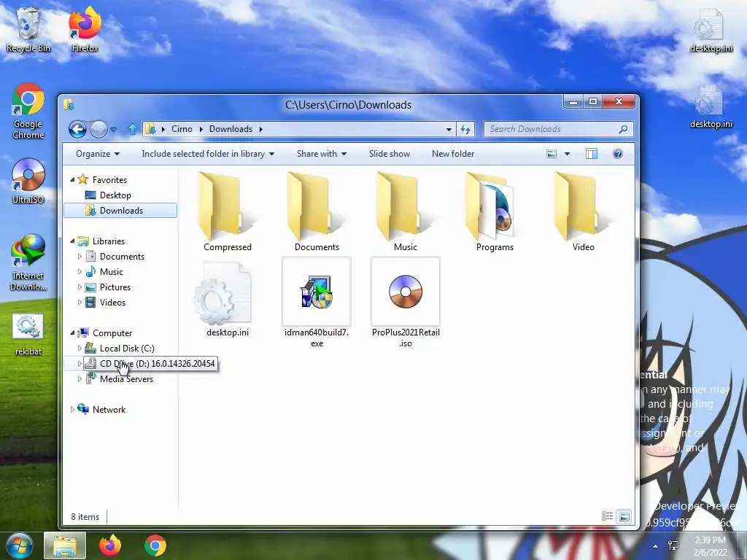This screenshot has width=747, height=560.
Task: Toggle the preview pane icon in toolbar
Action: 591,154
